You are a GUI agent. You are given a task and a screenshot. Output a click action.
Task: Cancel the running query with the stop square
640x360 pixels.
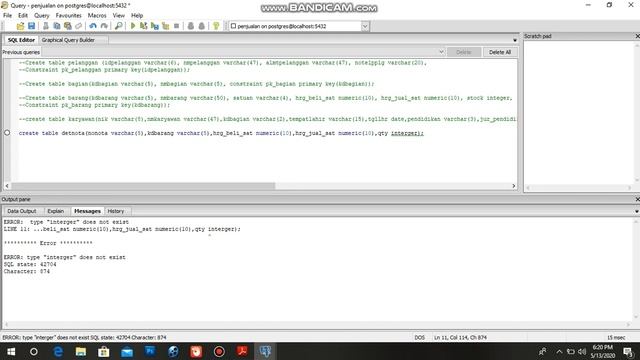click(176, 26)
